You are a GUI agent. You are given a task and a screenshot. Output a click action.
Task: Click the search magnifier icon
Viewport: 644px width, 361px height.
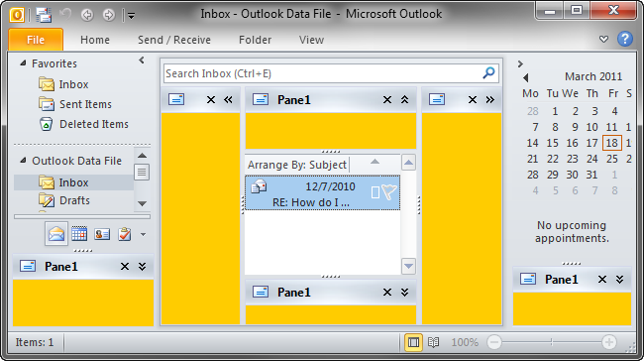[x=488, y=73]
